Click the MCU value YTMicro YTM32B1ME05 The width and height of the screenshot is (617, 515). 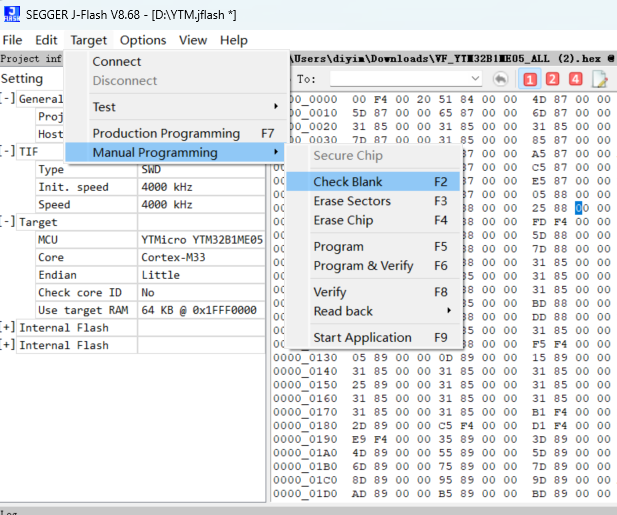(x=201, y=240)
